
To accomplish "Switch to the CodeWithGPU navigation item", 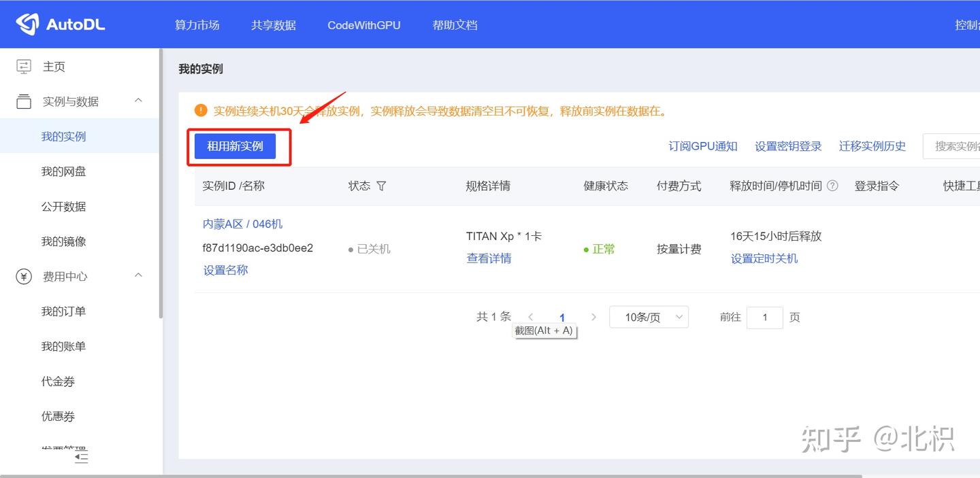I will tap(364, 24).
